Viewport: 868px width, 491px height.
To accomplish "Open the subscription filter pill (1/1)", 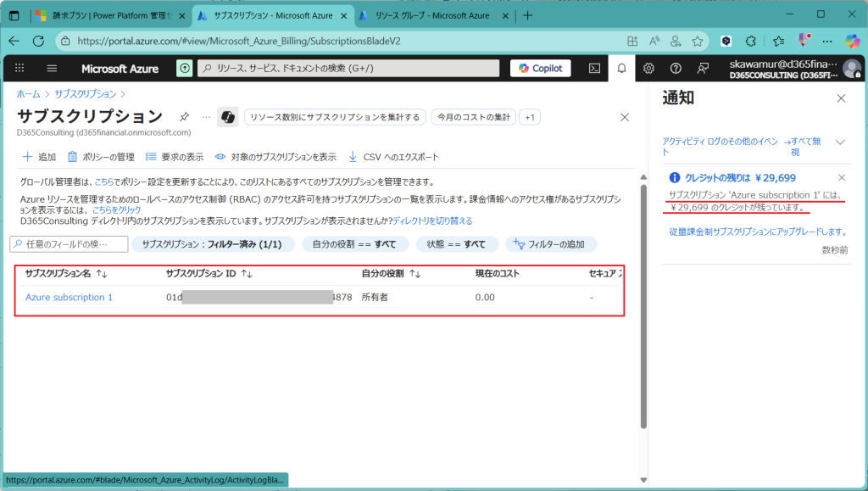I will coord(212,244).
